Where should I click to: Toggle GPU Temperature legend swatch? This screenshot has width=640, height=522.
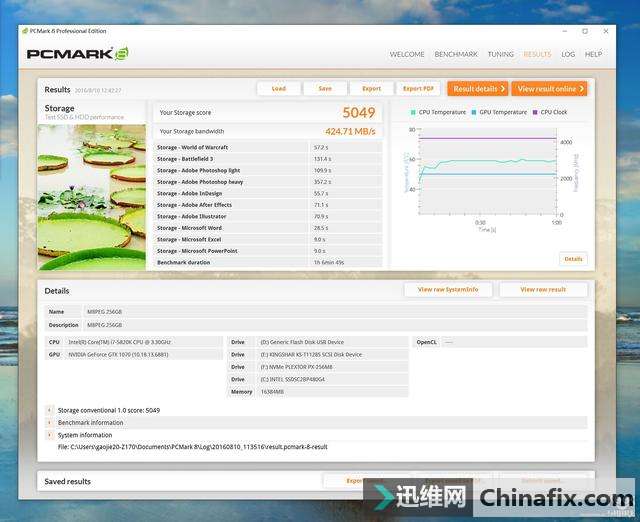click(474, 112)
